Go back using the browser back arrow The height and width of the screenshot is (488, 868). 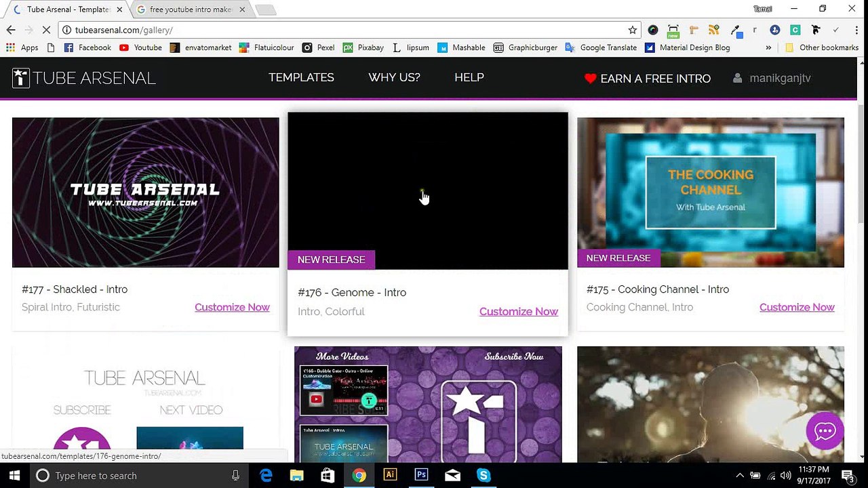(x=11, y=30)
